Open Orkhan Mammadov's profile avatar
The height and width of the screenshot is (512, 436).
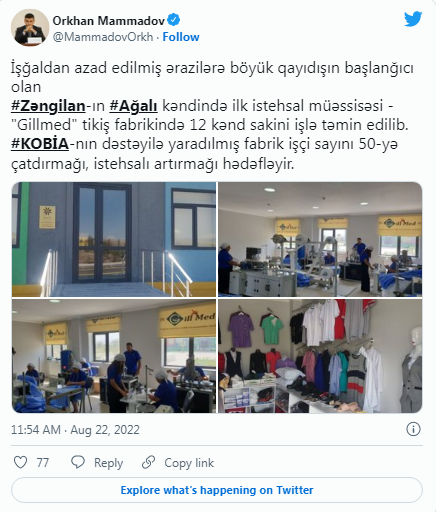pos(30,27)
